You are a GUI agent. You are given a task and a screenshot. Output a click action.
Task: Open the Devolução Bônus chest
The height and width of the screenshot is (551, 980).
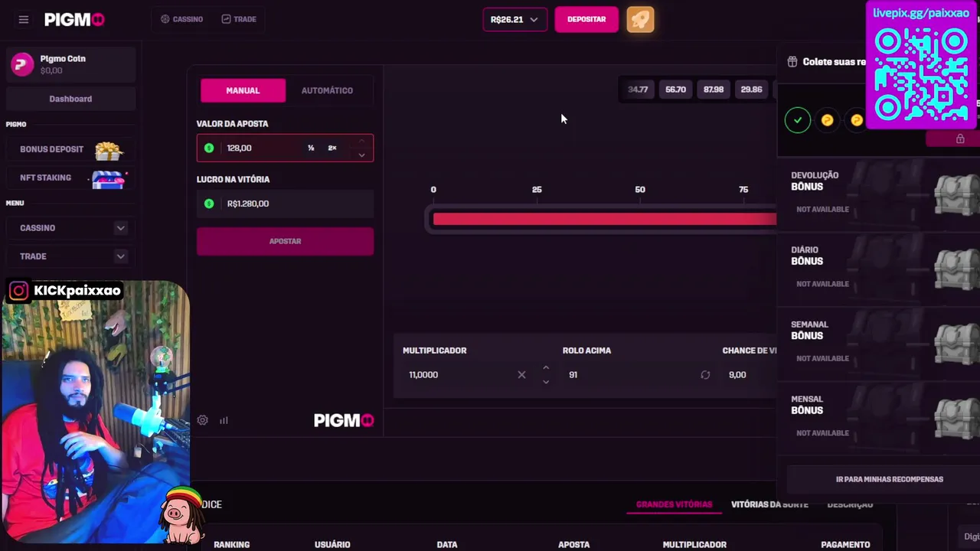click(x=956, y=194)
